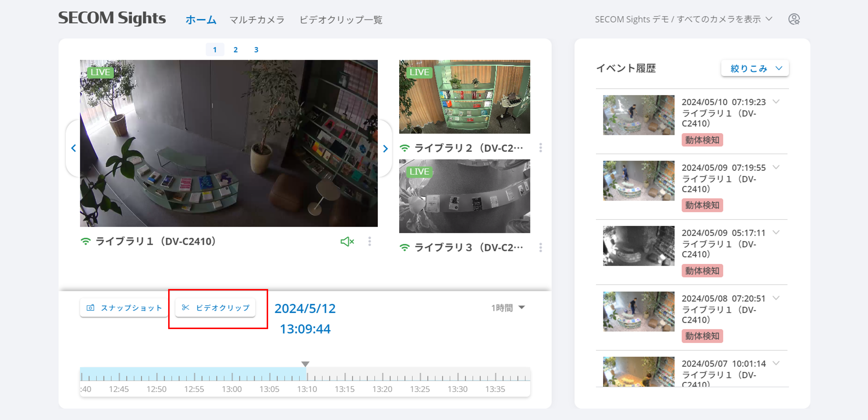Click the ライブラリ1（DV-C2410） camera name
The width and height of the screenshot is (868, 420).
point(156,241)
